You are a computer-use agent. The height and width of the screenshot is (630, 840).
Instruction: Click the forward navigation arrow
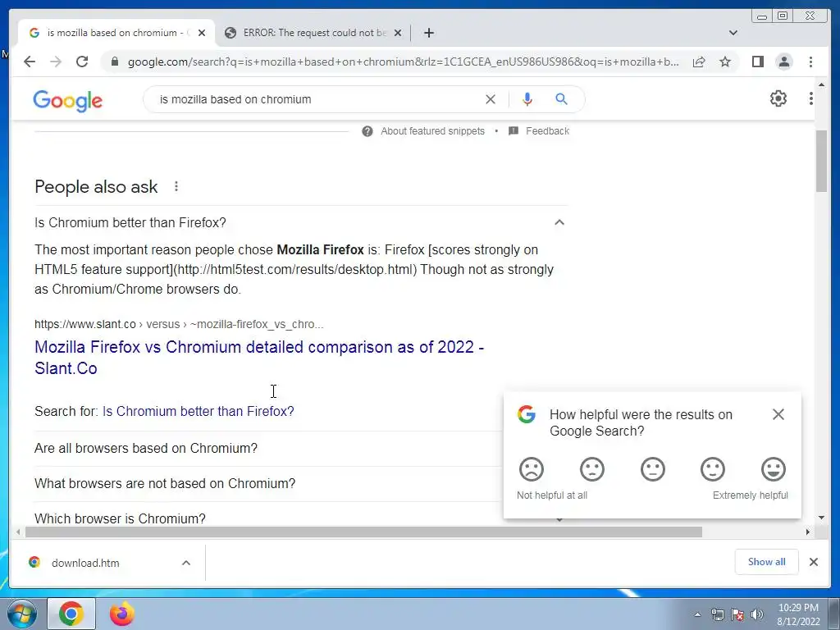[56, 62]
